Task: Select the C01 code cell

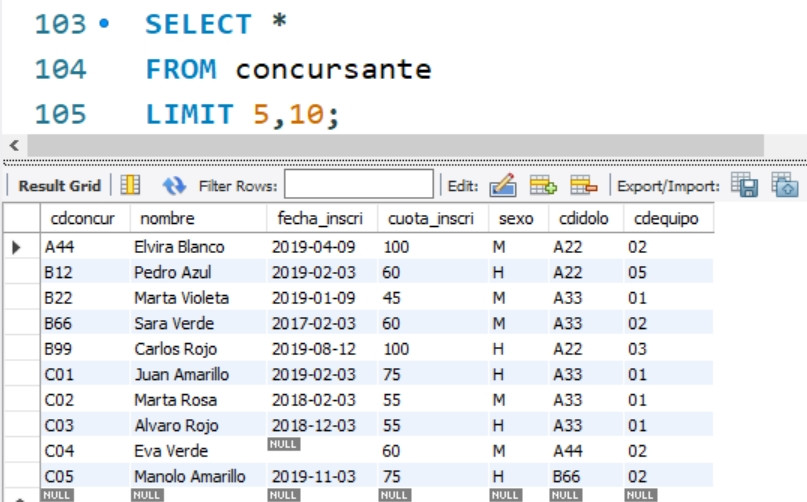Action: point(85,374)
